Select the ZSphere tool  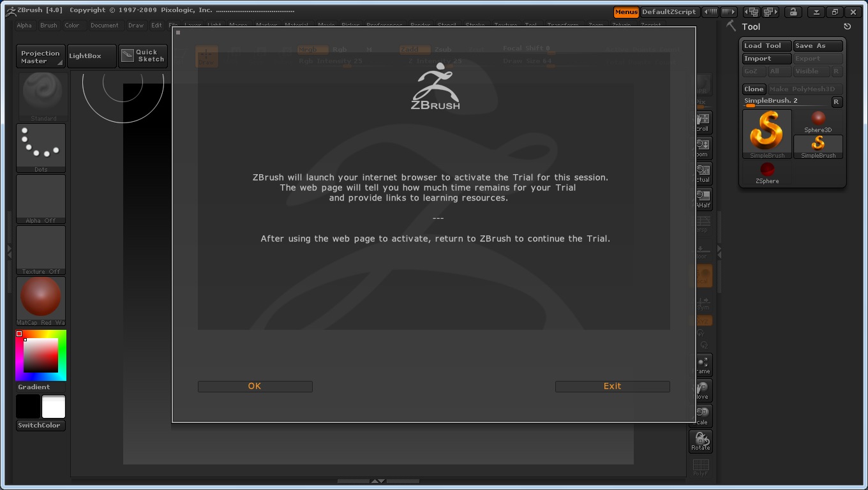767,173
